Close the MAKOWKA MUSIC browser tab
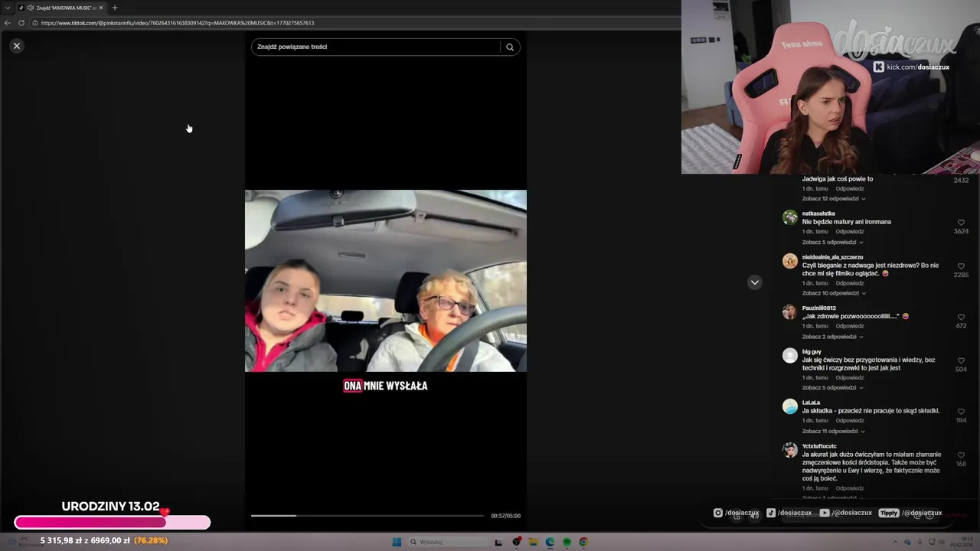980x551 pixels. click(103, 8)
